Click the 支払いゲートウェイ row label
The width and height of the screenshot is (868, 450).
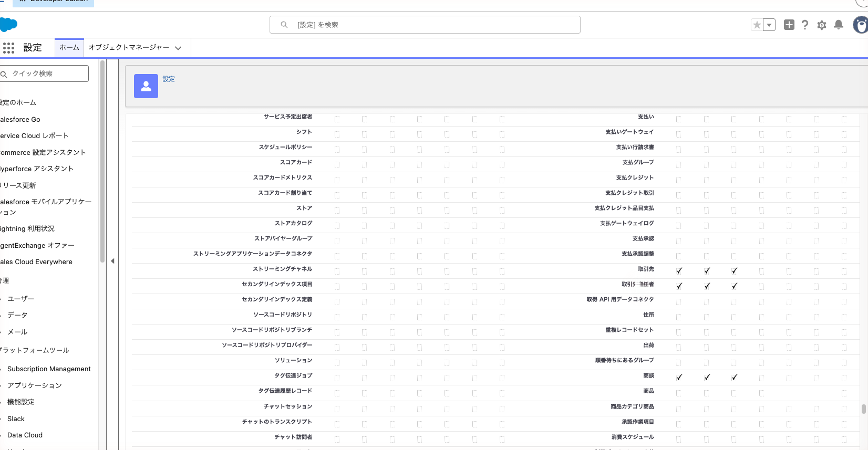coord(629,132)
